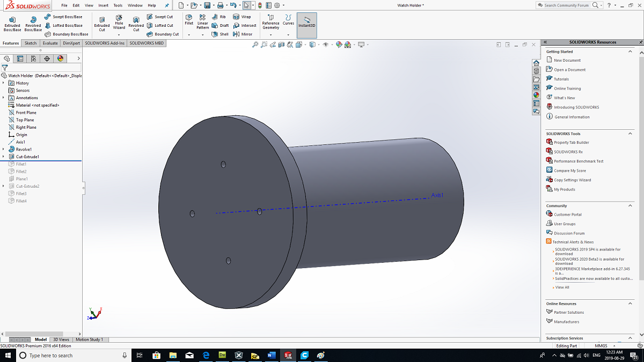Open the Appearances task pane tab

point(536,95)
